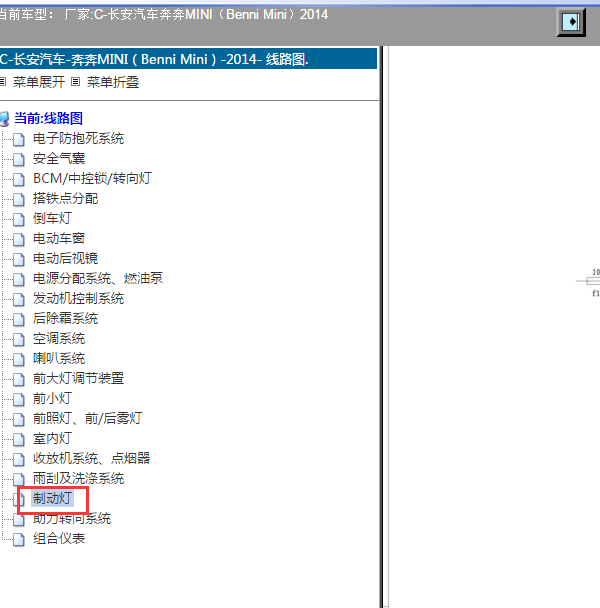
Task: Click the highlighted 制动灯 item
Action: pyautogui.click(x=52, y=498)
